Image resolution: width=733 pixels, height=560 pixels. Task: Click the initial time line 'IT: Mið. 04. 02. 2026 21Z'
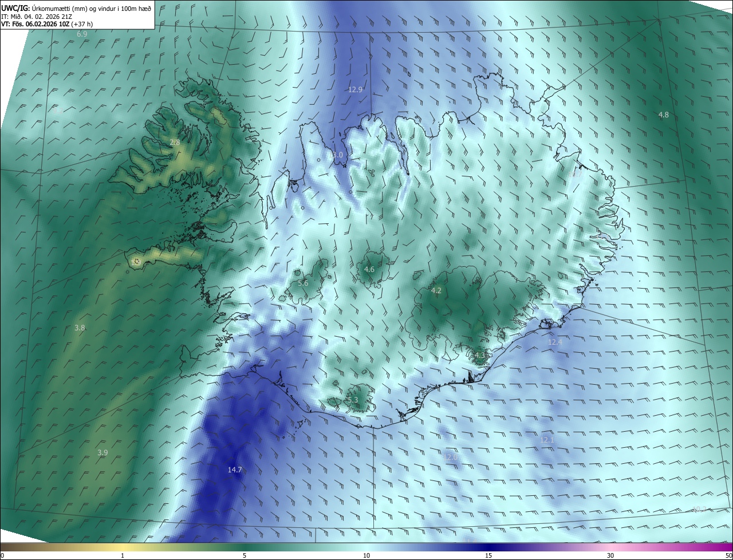pos(36,17)
